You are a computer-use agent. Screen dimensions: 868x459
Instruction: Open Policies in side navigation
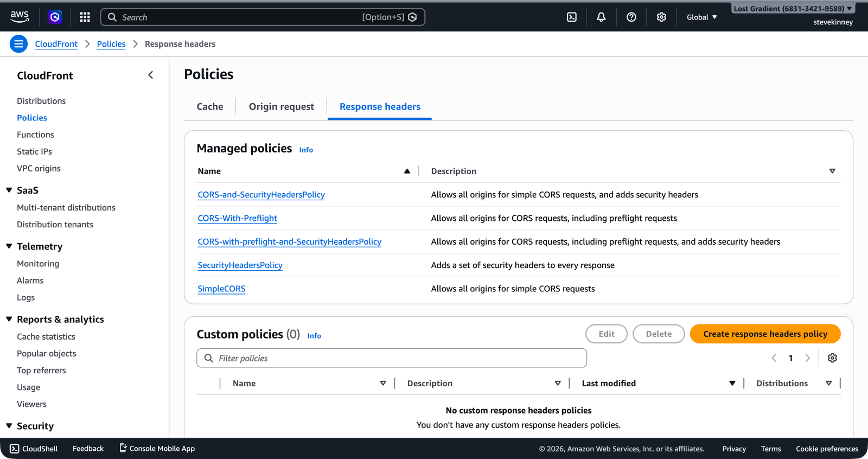[x=32, y=118]
